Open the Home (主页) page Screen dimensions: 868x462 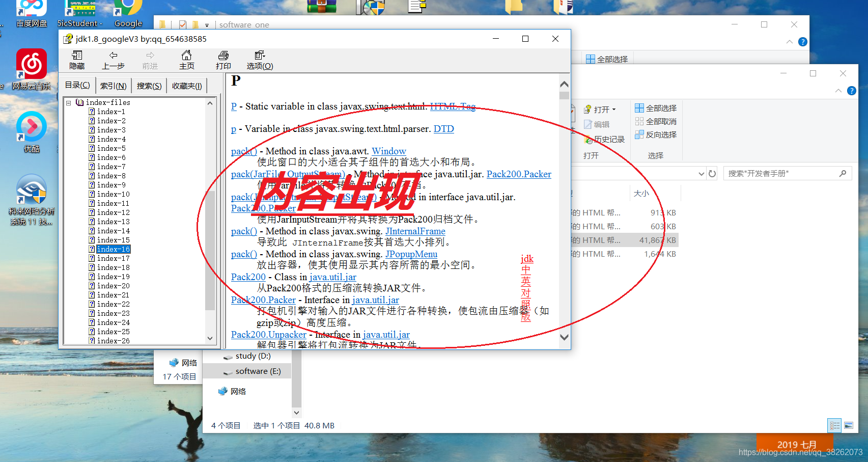point(186,60)
